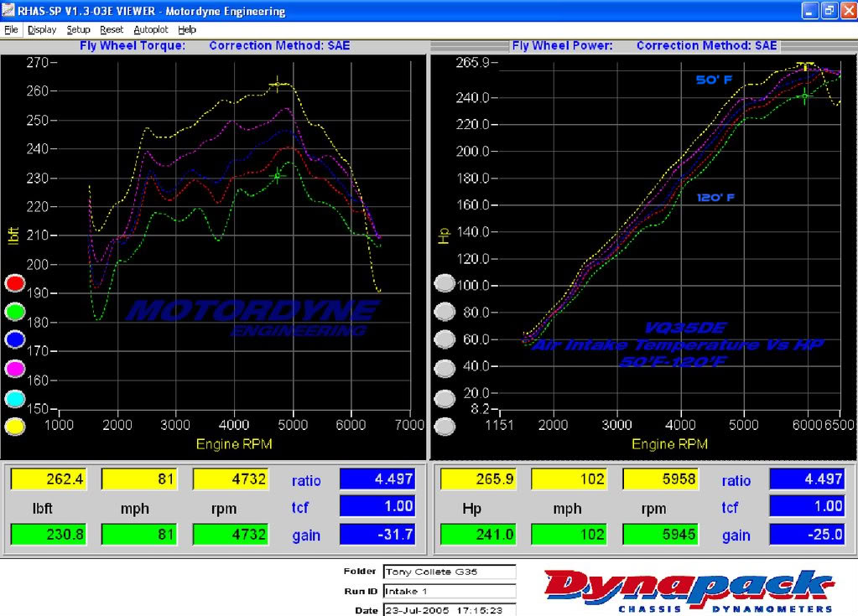858x616 pixels.
Task: Close the RHAS-SP viewer window
Action: coord(848,10)
